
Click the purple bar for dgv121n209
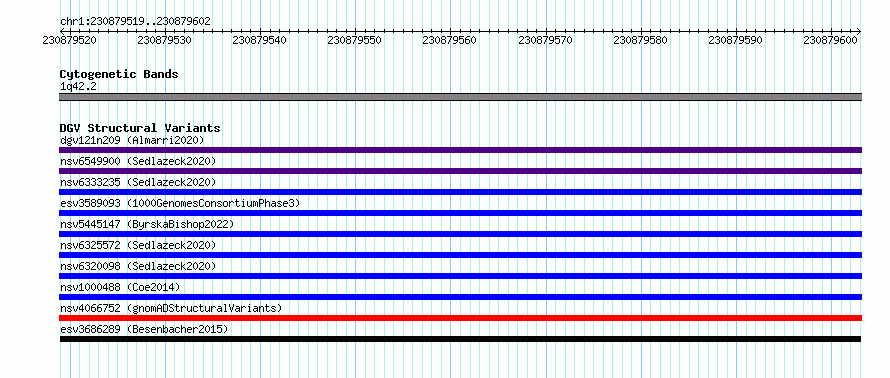460,150
